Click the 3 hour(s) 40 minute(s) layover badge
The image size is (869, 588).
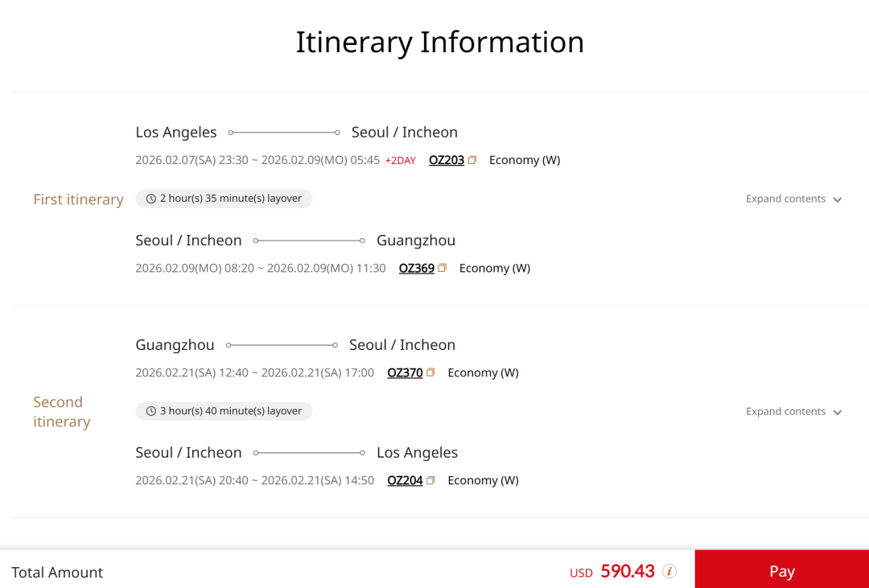[x=224, y=411]
